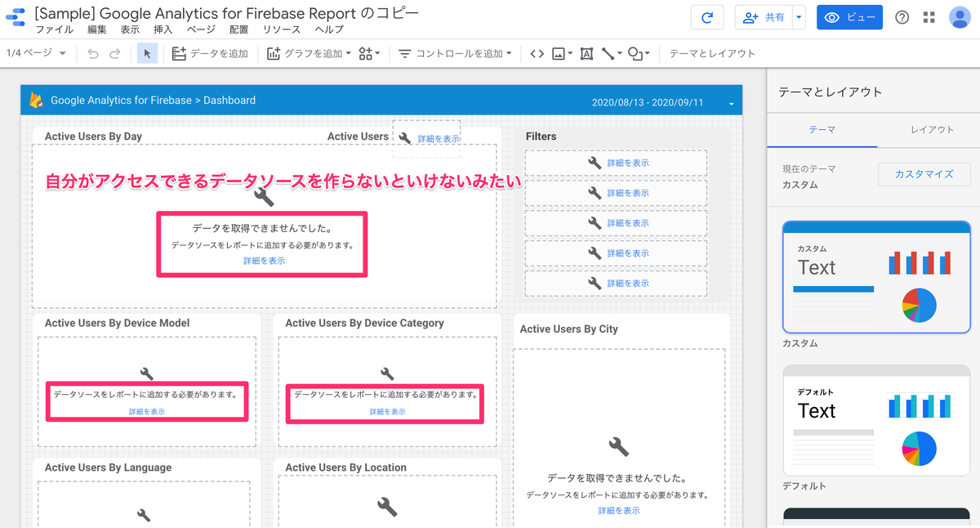Click 詳細を表示 link in Active Users By City

pos(619,511)
